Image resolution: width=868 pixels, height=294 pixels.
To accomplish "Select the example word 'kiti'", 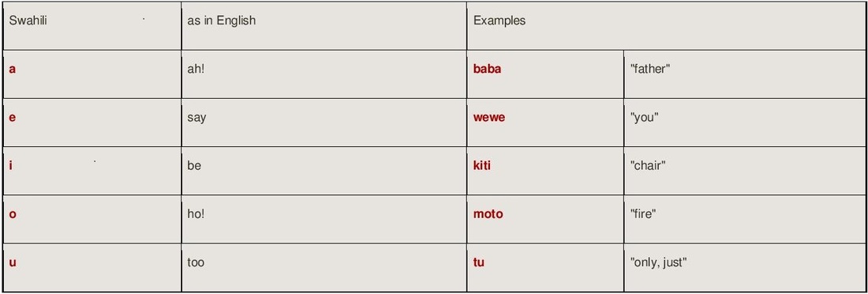I will click(481, 165).
